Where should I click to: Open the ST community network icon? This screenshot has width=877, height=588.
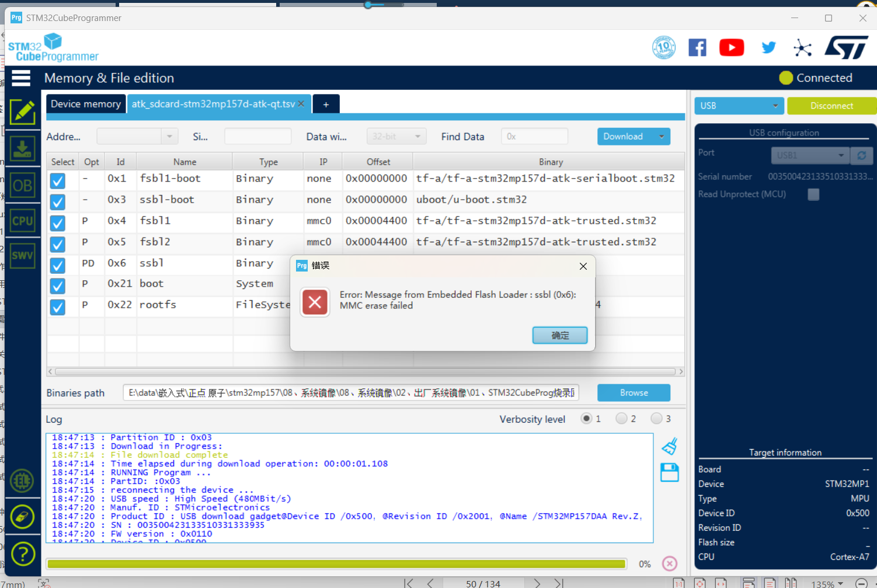click(803, 48)
